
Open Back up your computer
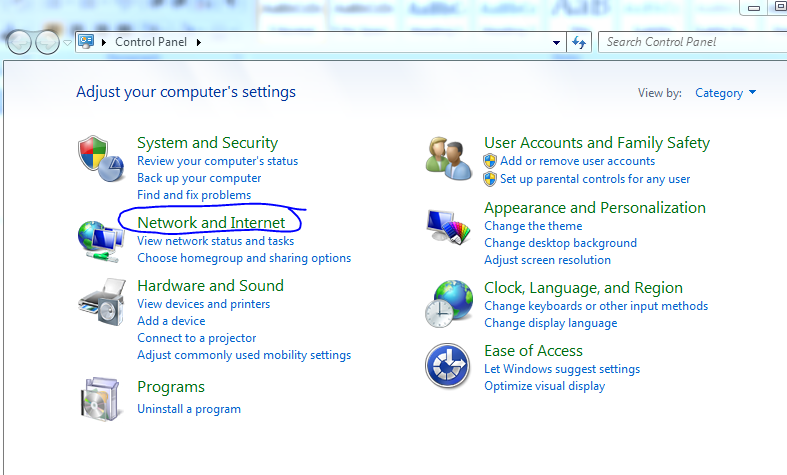199,178
